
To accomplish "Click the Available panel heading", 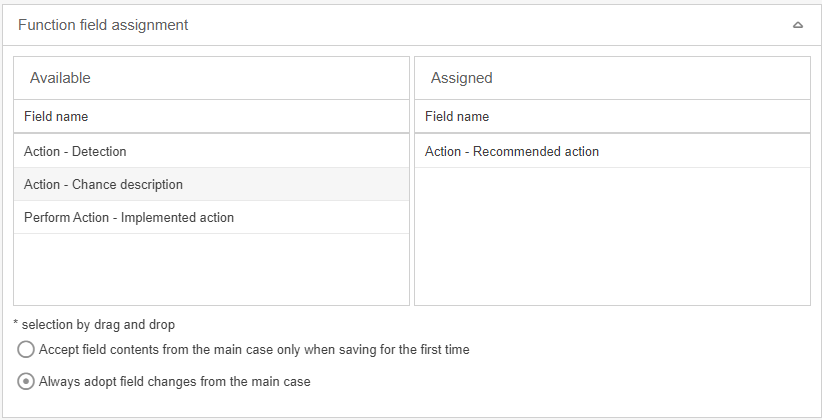I will tap(60, 78).
